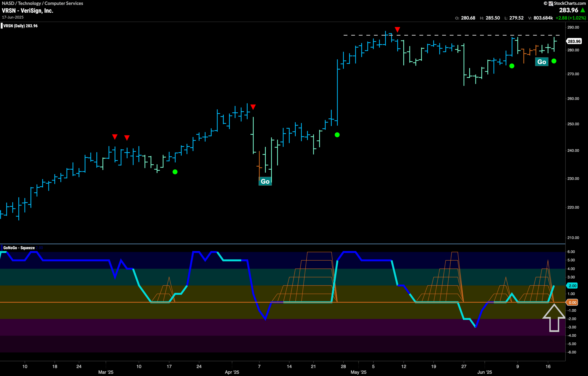The height and width of the screenshot is (376, 588).
Task: Click the 17-Jun-2025 date text
Action: tap(13, 17)
